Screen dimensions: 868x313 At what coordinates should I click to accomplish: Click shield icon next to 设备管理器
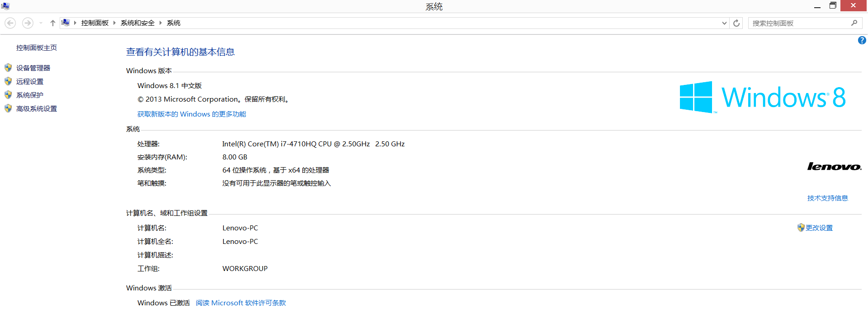pos(8,68)
